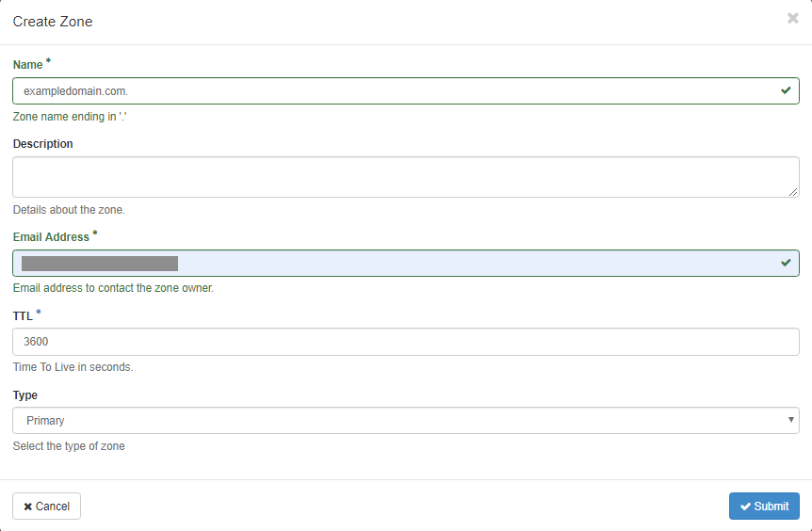The height and width of the screenshot is (531, 812).
Task: Click the Description label
Action: point(43,144)
